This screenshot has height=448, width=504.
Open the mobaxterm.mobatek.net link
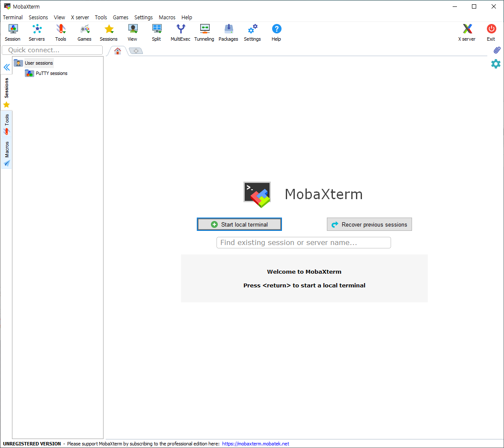255,443
